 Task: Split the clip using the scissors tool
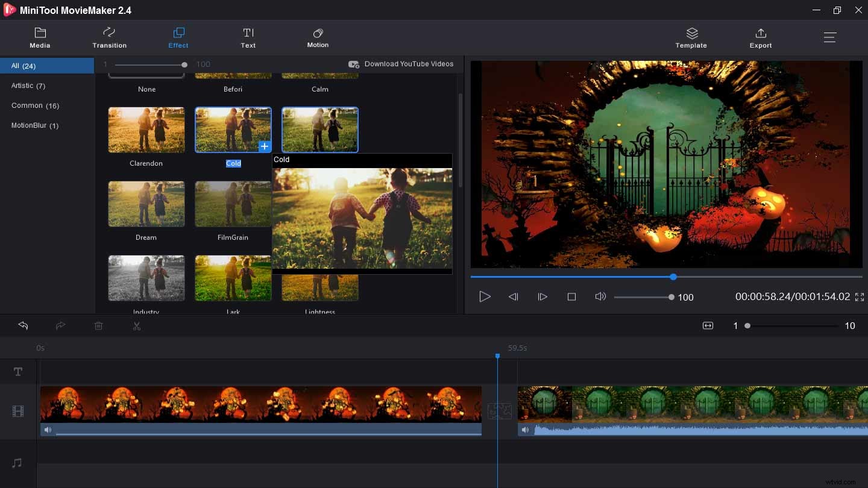[137, 326]
